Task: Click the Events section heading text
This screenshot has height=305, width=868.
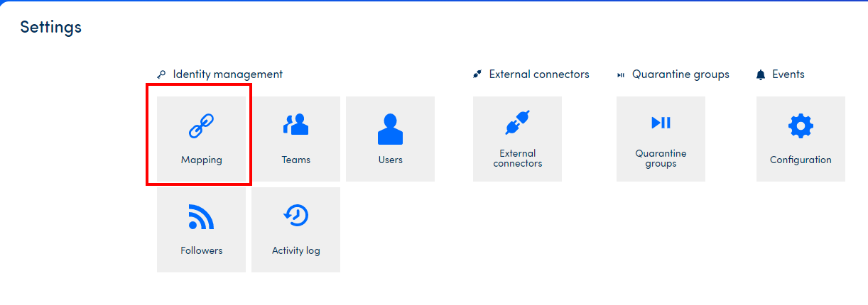Action: [788, 74]
